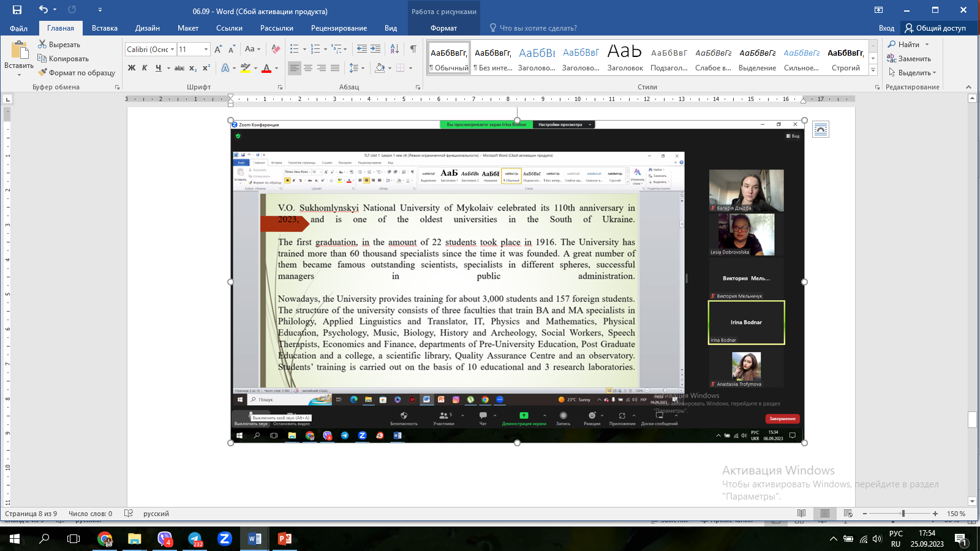Open the font size dropdown showing 11
This screenshot has width=980, height=551.
(x=206, y=49)
